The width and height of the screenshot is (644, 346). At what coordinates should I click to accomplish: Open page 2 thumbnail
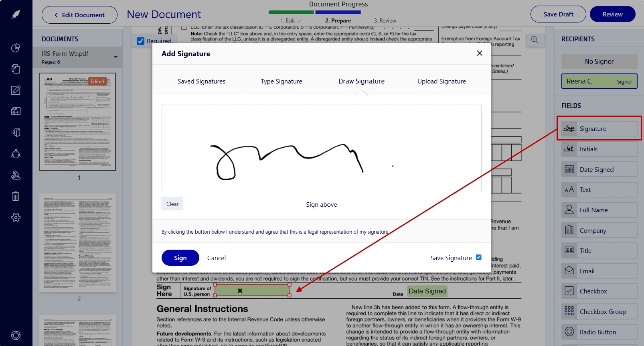click(77, 243)
